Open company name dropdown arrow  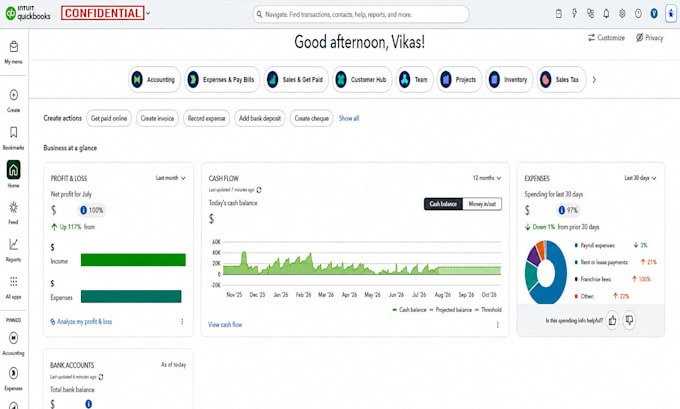click(x=148, y=13)
